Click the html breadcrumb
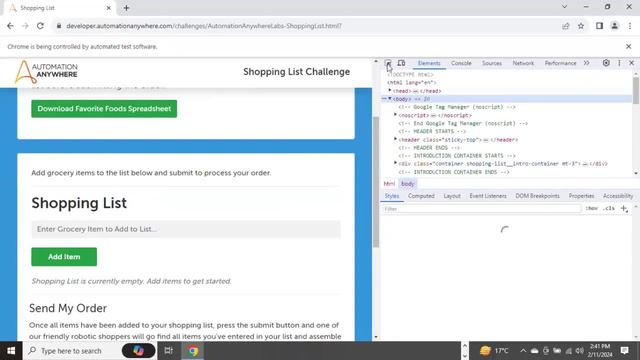640x360 pixels. (389, 184)
